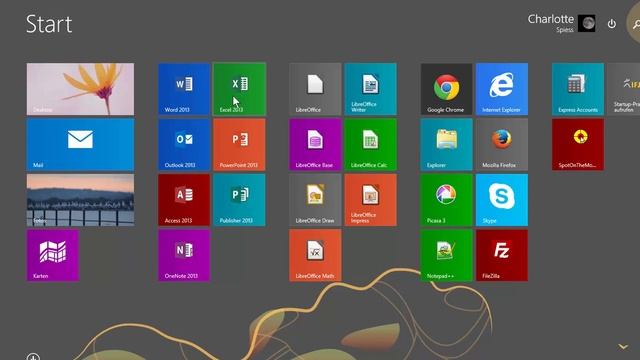Launch LibreOffice Calc
Screen dimensions: 640x360
tap(371, 144)
